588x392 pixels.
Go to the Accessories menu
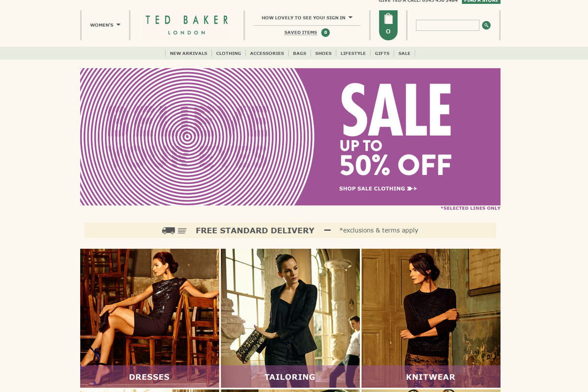[267, 54]
